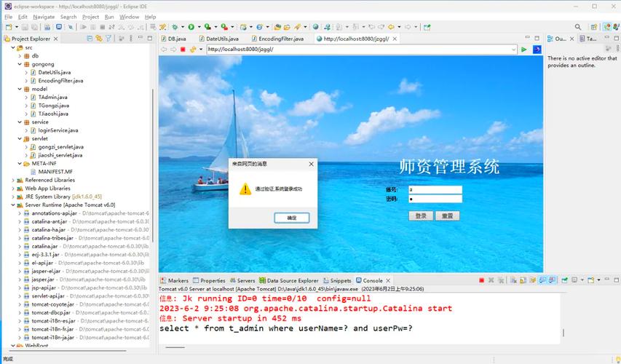
Task: Click Collapse All in Project Explorer
Action: pos(90,39)
